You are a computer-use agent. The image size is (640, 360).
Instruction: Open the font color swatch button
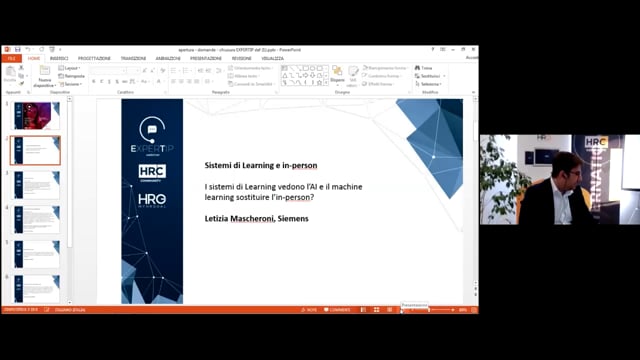159,82
